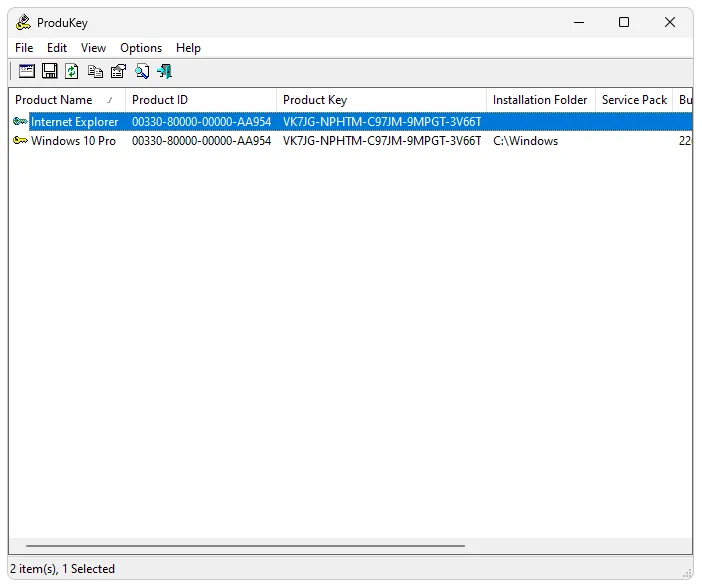The image size is (702, 588).
Task: Click the Select Source toolbar icon
Action: (27, 71)
